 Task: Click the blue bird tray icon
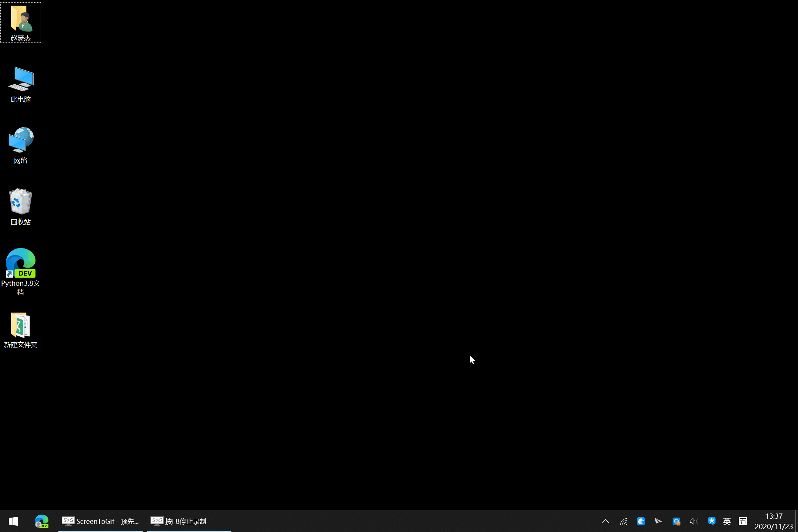(641, 521)
